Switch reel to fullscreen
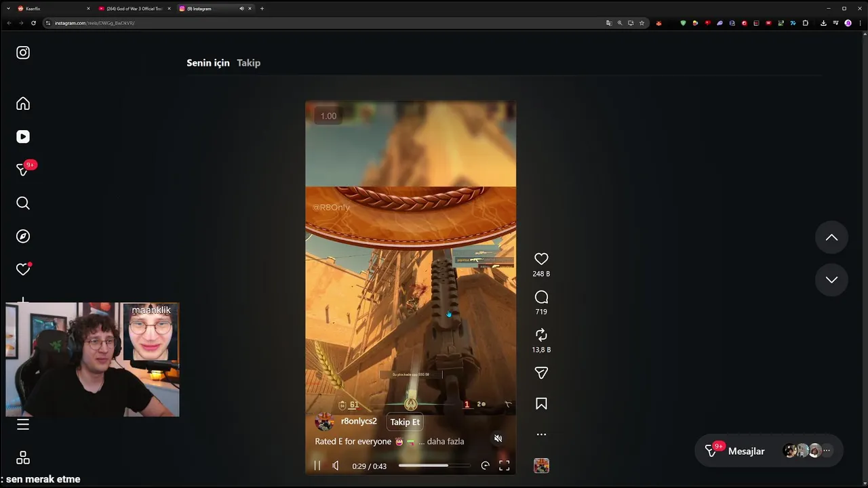The image size is (868, 488). [x=505, y=466]
